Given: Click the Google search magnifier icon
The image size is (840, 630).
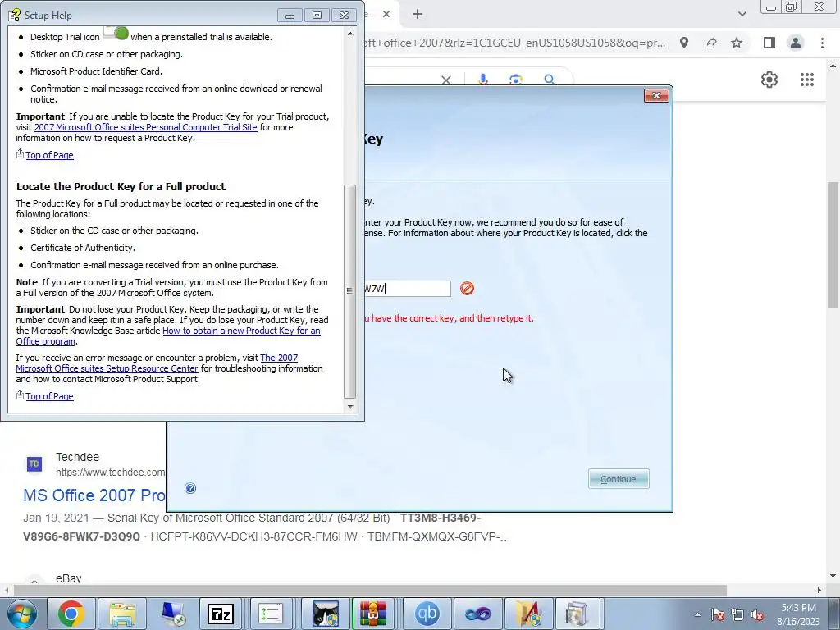Looking at the screenshot, I should pos(549,80).
